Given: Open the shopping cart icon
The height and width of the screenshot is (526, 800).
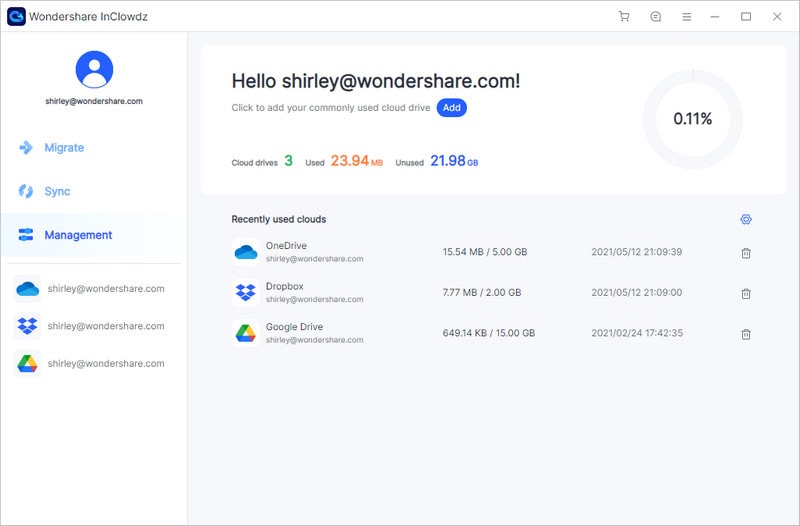Looking at the screenshot, I should 623,17.
